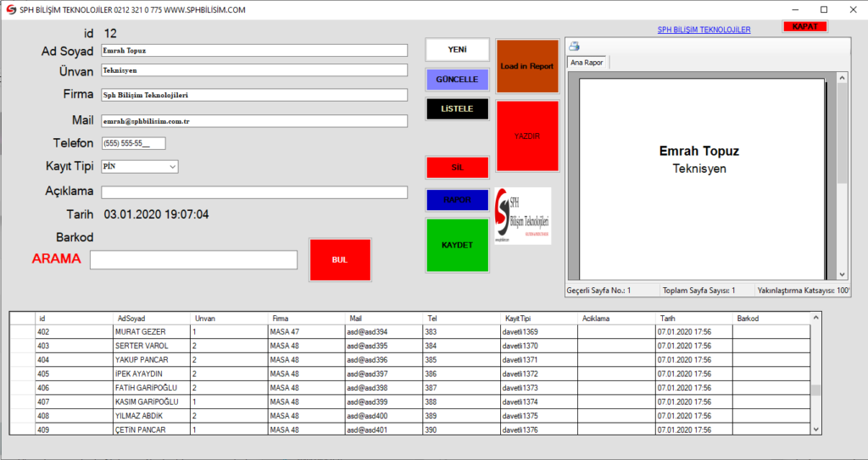Image resolution: width=868 pixels, height=460 pixels.
Task: Click into the ARAMA search field
Action: [x=193, y=260]
